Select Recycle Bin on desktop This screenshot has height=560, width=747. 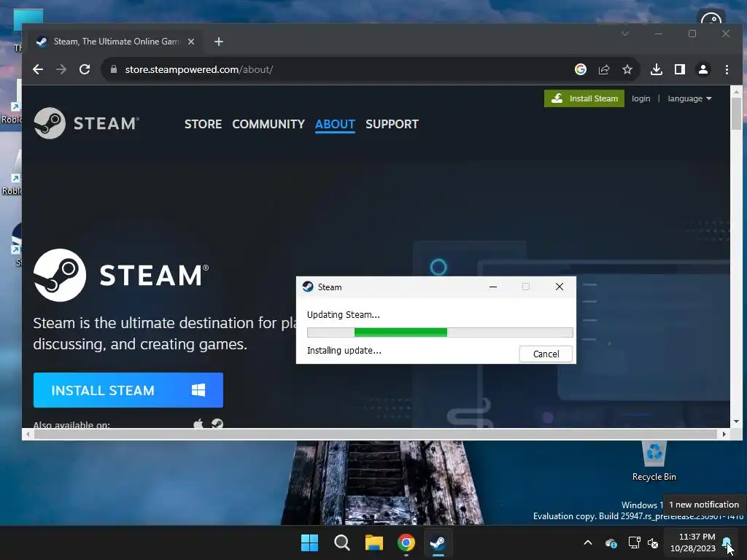coord(654,461)
